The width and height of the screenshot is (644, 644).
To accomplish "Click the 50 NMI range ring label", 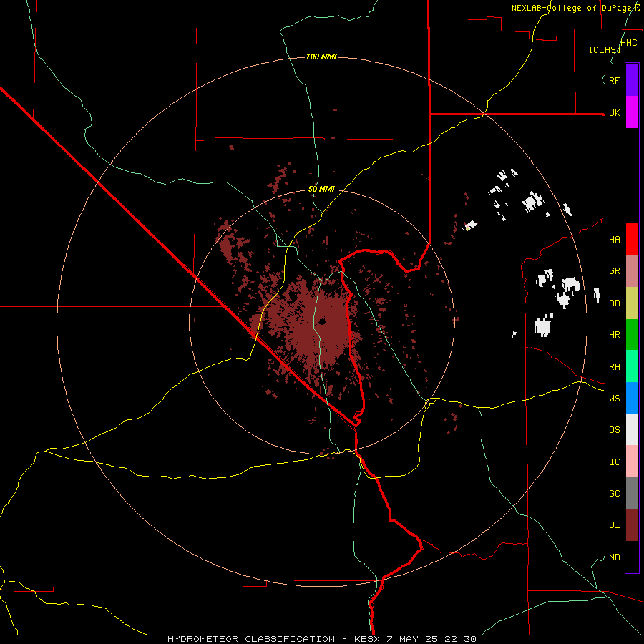I will pos(321,189).
